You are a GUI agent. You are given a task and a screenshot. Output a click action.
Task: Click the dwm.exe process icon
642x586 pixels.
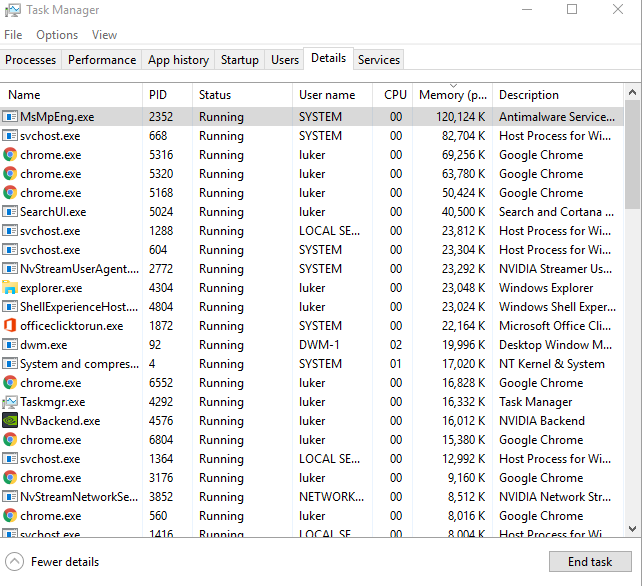point(10,344)
